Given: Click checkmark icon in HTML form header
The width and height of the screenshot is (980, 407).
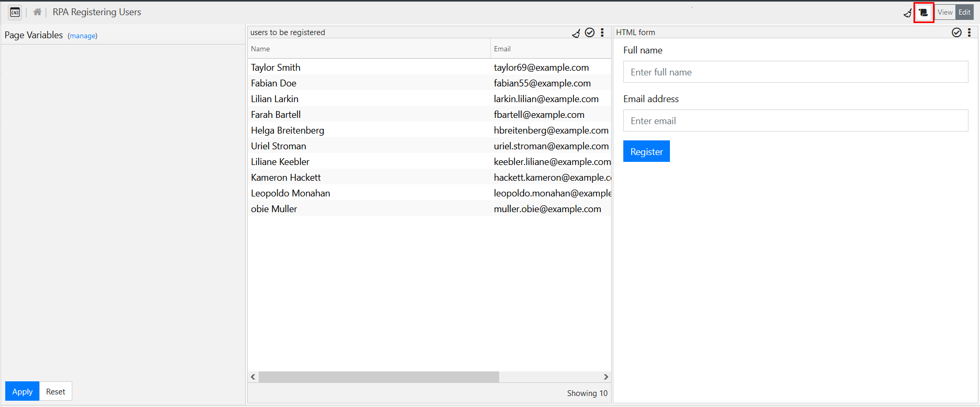Looking at the screenshot, I should coord(956,32).
